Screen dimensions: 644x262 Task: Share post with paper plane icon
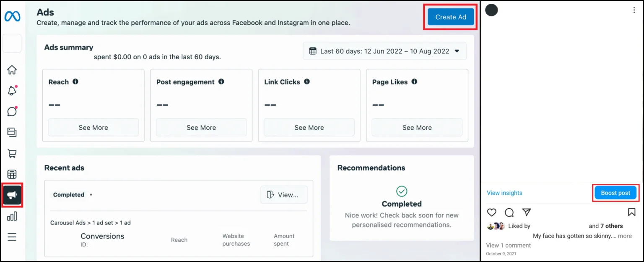[x=527, y=212]
